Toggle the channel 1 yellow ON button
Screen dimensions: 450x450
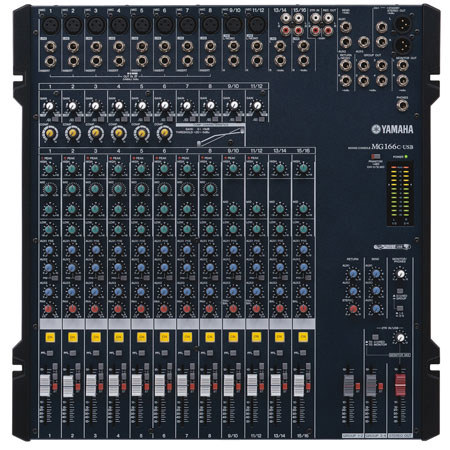click(50, 337)
